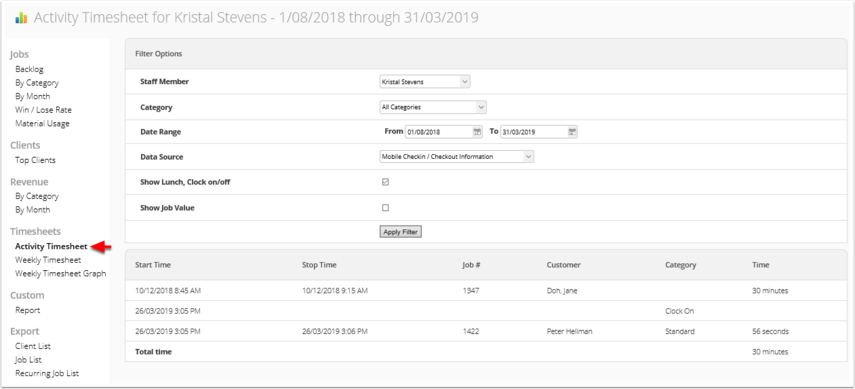Image resolution: width=855 pixels, height=389 pixels.
Task: Export the Client List
Action: click(33, 346)
